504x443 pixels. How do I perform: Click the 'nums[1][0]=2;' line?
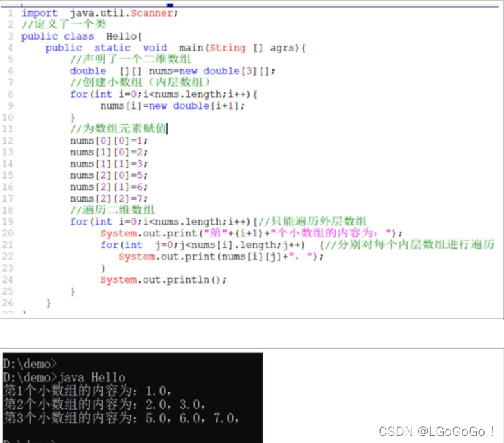(109, 152)
